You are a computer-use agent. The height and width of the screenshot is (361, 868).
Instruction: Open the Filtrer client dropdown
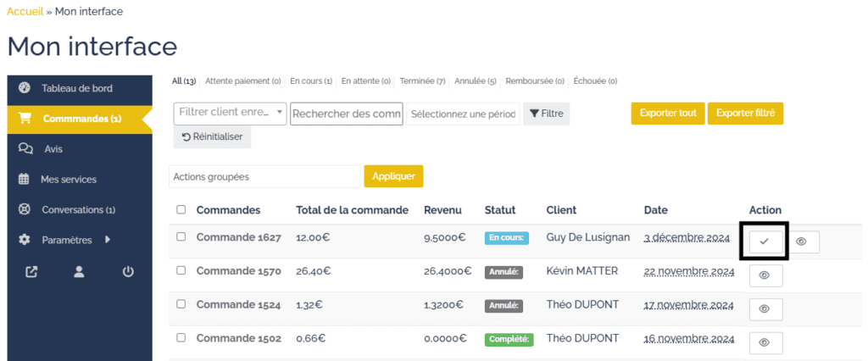pyautogui.click(x=231, y=113)
